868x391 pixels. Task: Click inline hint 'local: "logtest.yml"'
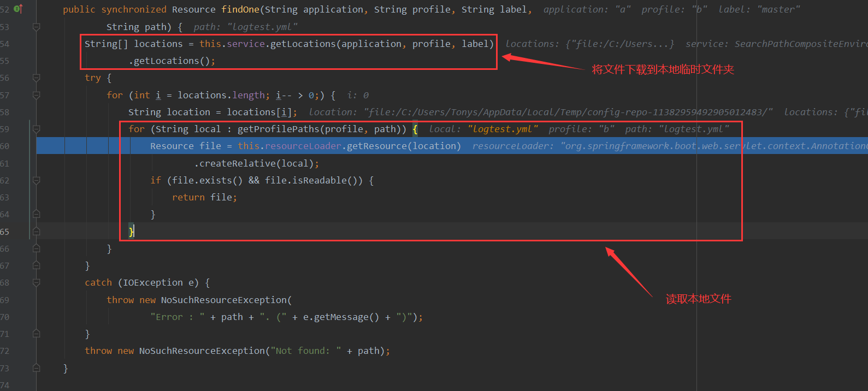coord(483,129)
